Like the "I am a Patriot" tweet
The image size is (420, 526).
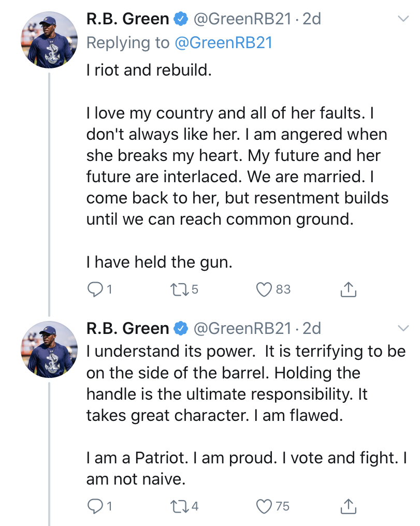pyautogui.click(x=265, y=506)
